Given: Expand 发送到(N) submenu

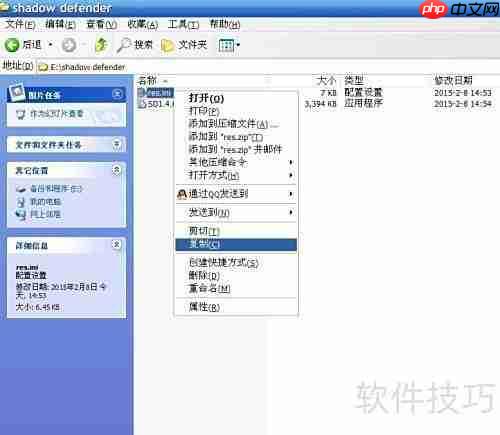Looking at the screenshot, I should click(x=236, y=212).
